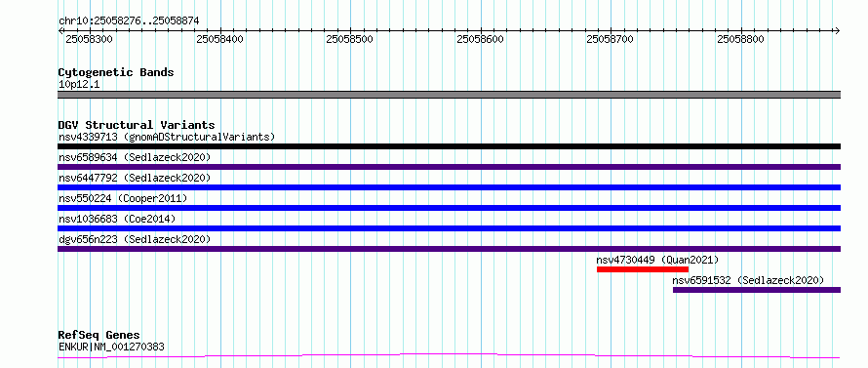Screen dimensions: 868x368
Task: Select the blue nsv550224 variant bar
Action: pyautogui.click(x=449, y=208)
